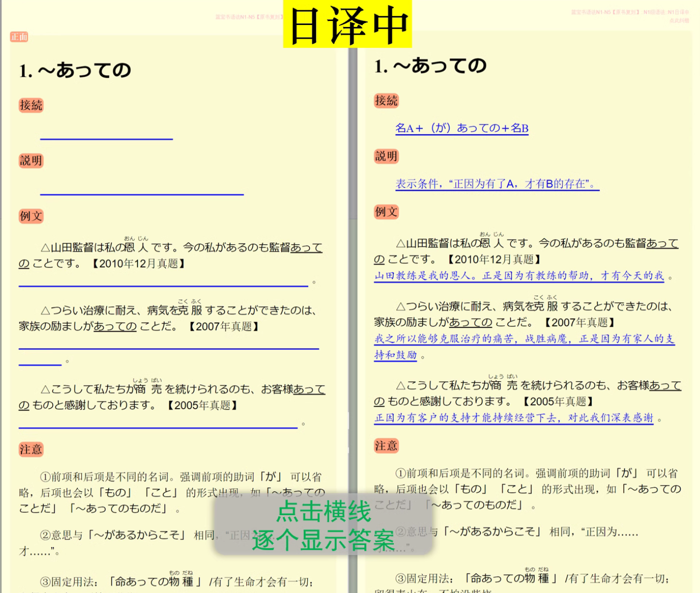Click 【2005年真题】 on the left card

coord(202,406)
